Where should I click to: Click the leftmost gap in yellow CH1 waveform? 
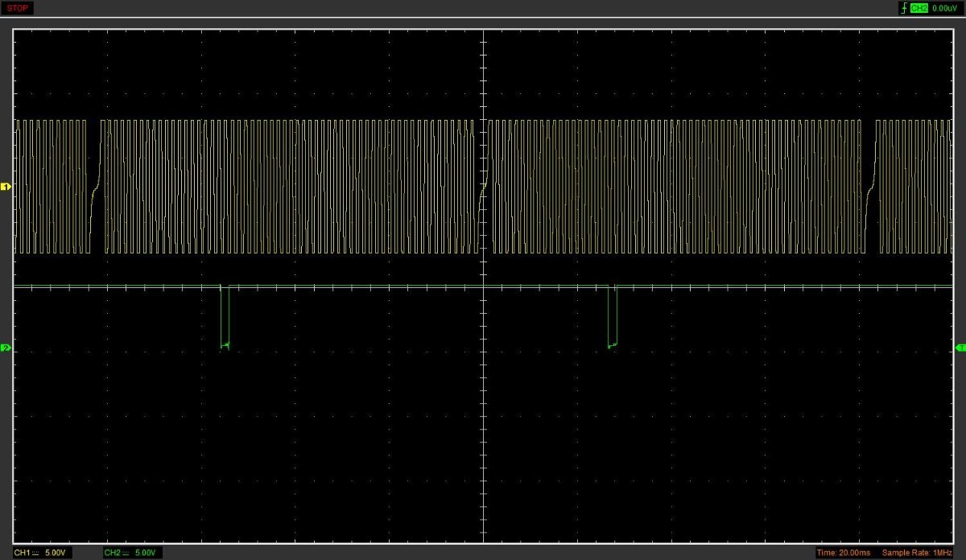[x=95, y=187]
